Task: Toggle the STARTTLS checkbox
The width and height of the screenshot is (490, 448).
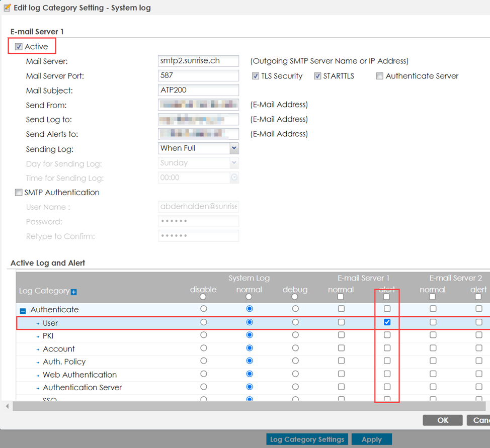Action: pyautogui.click(x=317, y=76)
